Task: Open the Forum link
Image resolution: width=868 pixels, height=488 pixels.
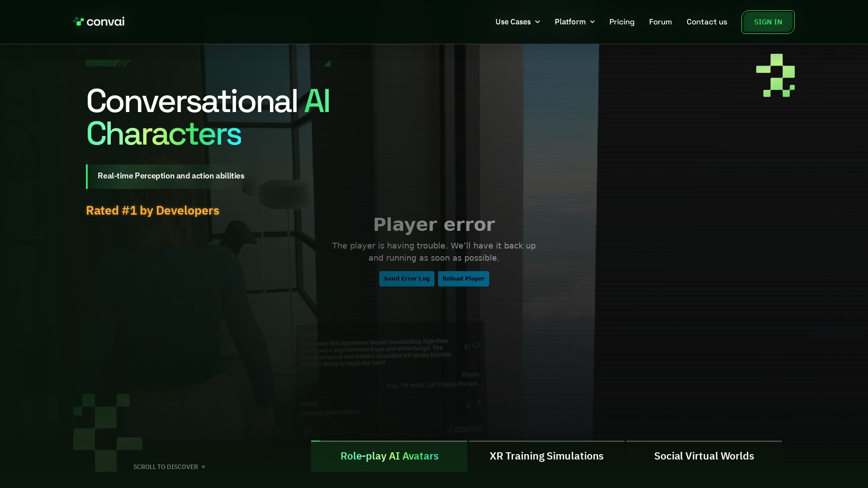Action: coord(660,22)
